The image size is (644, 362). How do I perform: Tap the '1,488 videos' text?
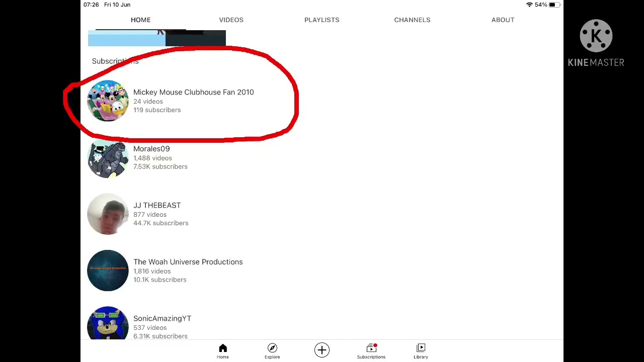click(152, 158)
